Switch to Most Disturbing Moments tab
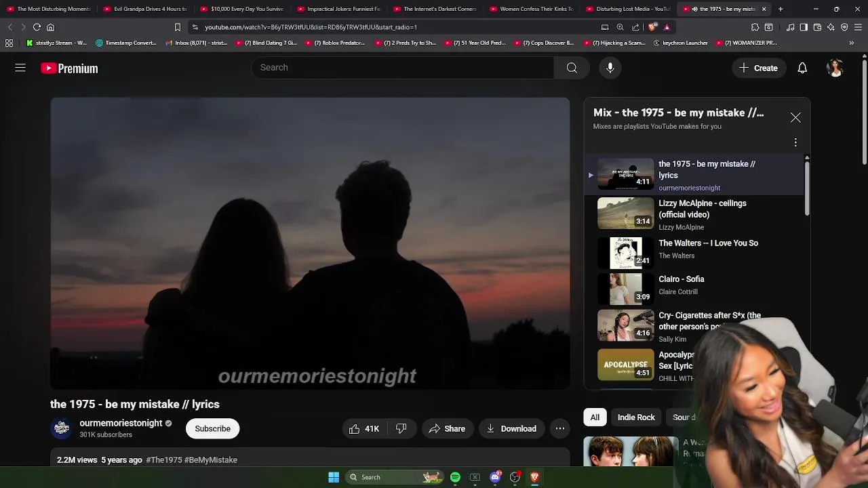This screenshot has width=868, height=488. point(49,9)
